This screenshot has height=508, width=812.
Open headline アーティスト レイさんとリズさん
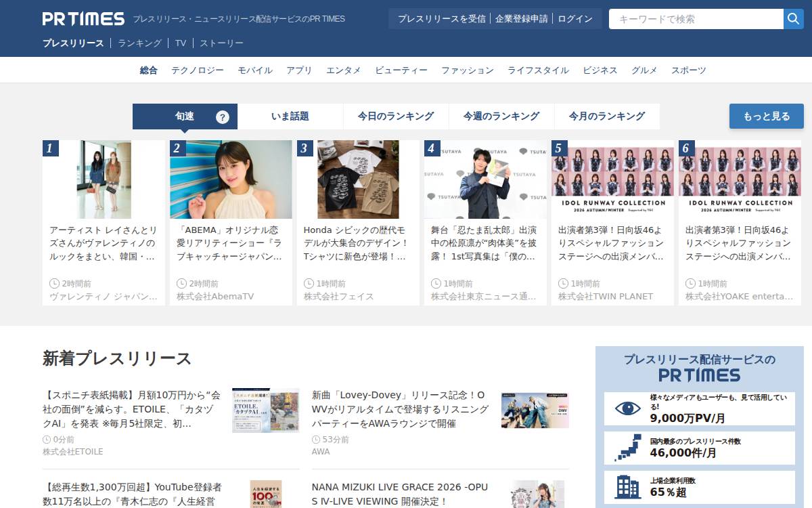[104, 244]
